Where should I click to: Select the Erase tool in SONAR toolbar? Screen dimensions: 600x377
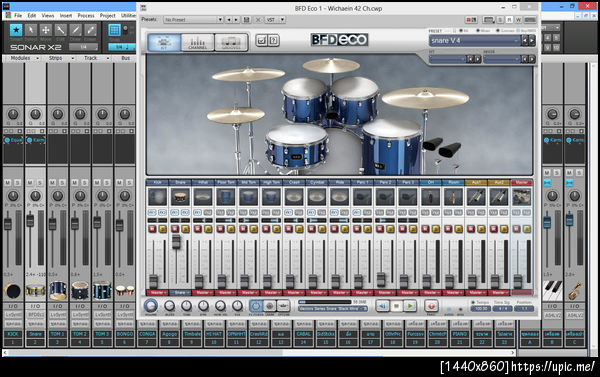click(x=91, y=30)
